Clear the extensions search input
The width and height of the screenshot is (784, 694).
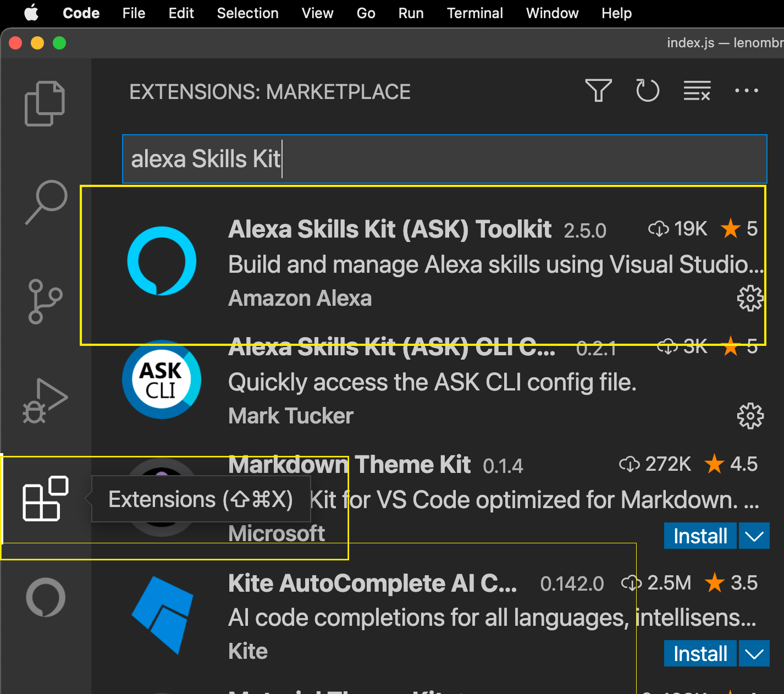(x=697, y=91)
